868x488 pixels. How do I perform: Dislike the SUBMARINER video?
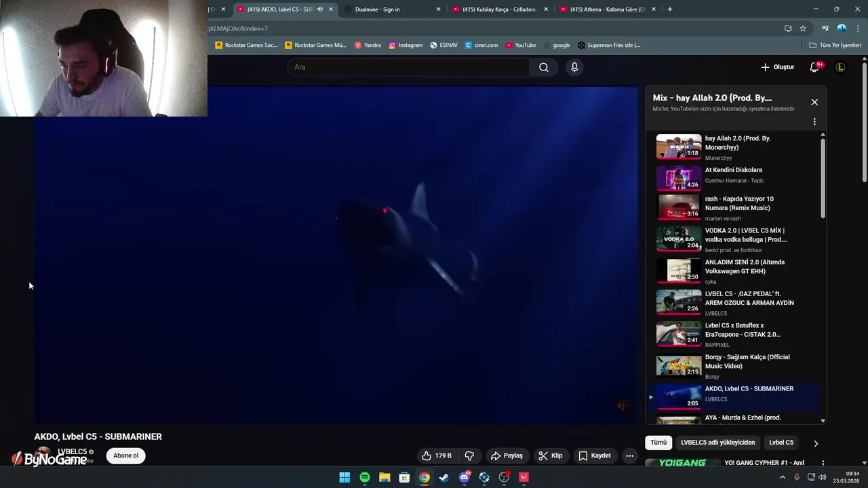pos(469,455)
